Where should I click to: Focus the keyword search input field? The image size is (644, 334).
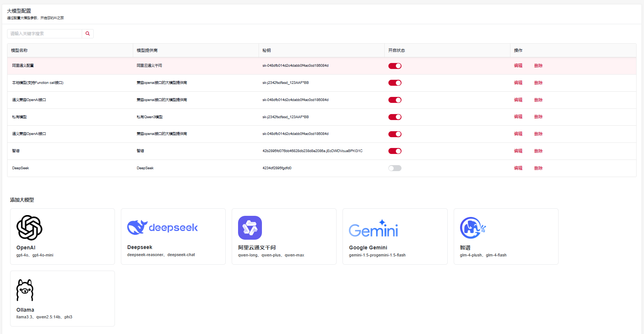click(x=45, y=34)
